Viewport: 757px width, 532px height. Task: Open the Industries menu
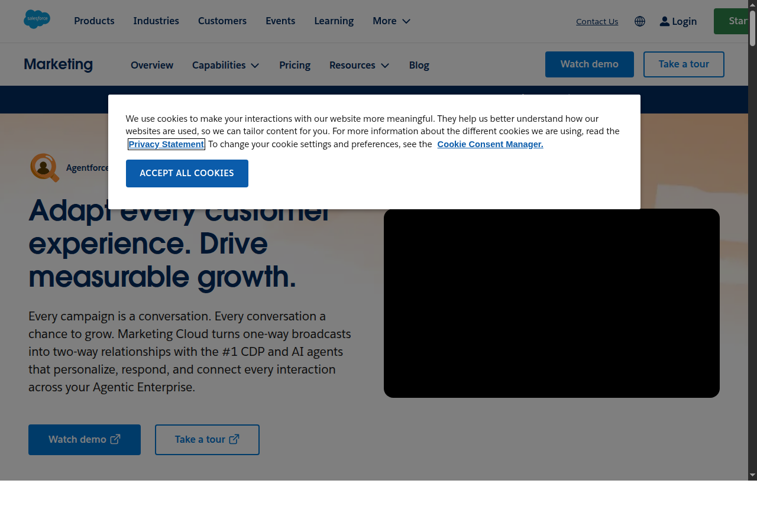pyautogui.click(x=156, y=21)
